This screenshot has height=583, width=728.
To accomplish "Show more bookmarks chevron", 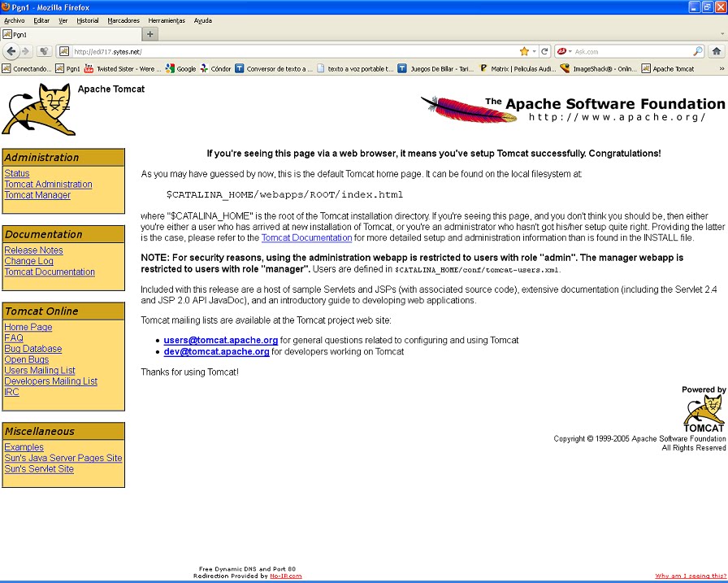I will coord(721,68).
